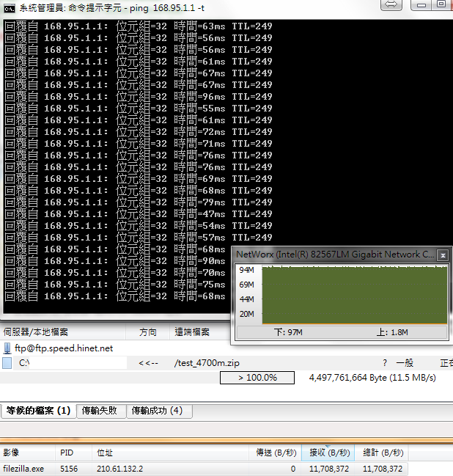The image size is (453, 476).
Task: Sort by 影像 column header
Action: point(28,453)
